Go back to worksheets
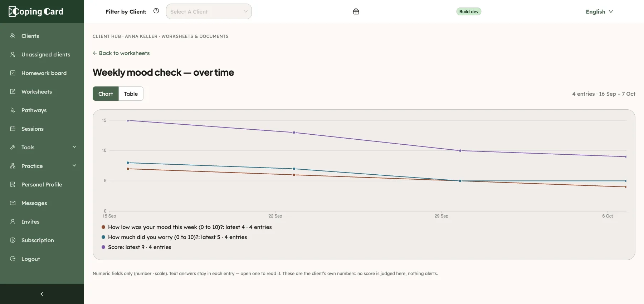The image size is (644, 304). tap(121, 53)
